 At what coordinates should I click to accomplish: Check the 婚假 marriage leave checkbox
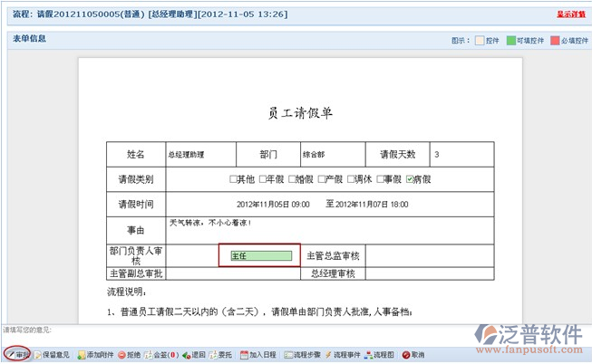tap(292, 179)
